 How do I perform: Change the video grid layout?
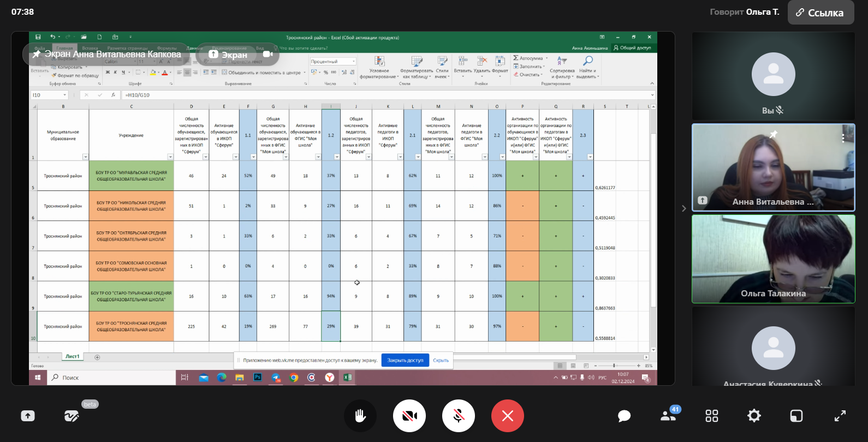(x=712, y=416)
